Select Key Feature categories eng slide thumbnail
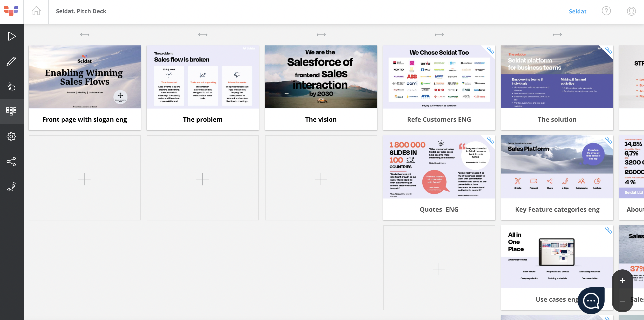 pos(557,167)
